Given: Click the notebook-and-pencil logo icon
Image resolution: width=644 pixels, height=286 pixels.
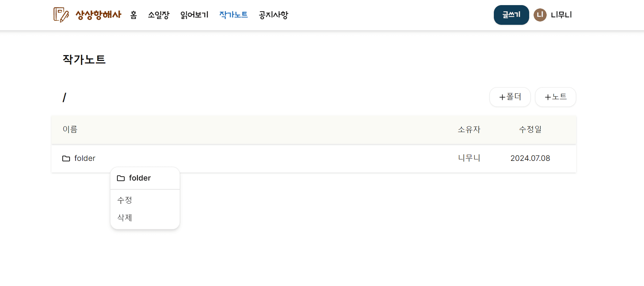Looking at the screenshot, I should click(61, 15).
